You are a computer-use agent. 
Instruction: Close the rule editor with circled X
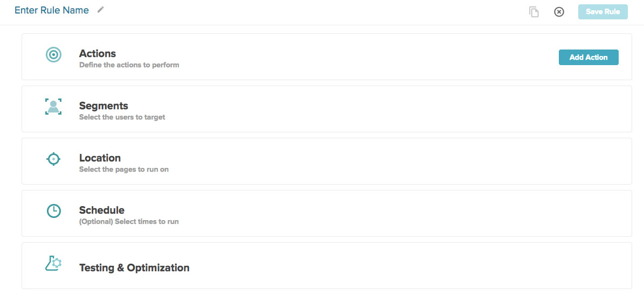pyautogui.click(x=559, y=12)
